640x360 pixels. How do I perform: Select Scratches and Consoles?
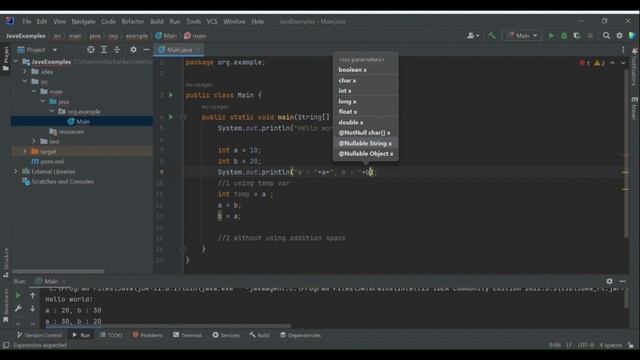point(62,181)
